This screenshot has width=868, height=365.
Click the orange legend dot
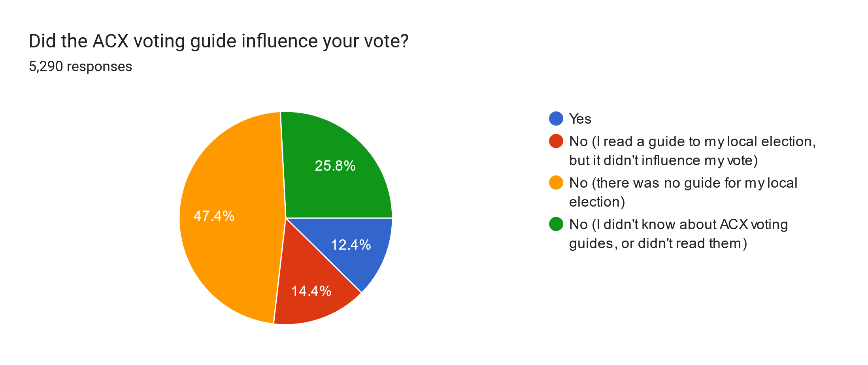[x=556, y=182]
